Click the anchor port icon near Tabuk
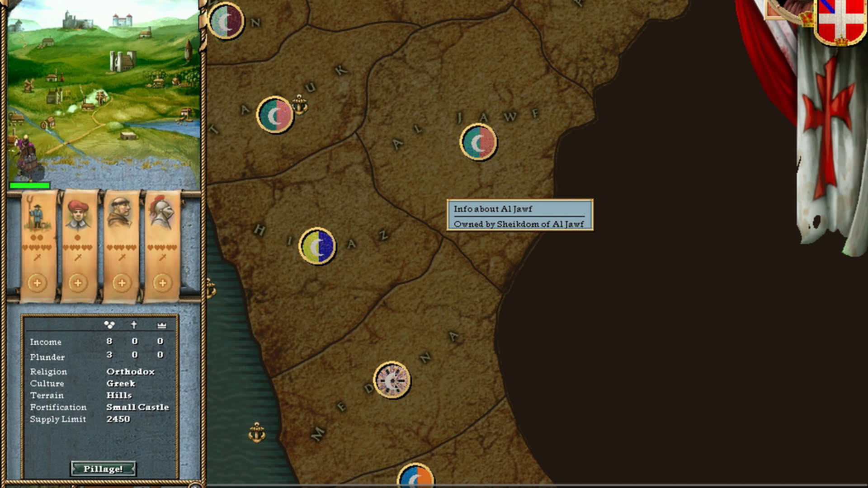The width and height of the screenshot is (868, 488). [299, 104]
